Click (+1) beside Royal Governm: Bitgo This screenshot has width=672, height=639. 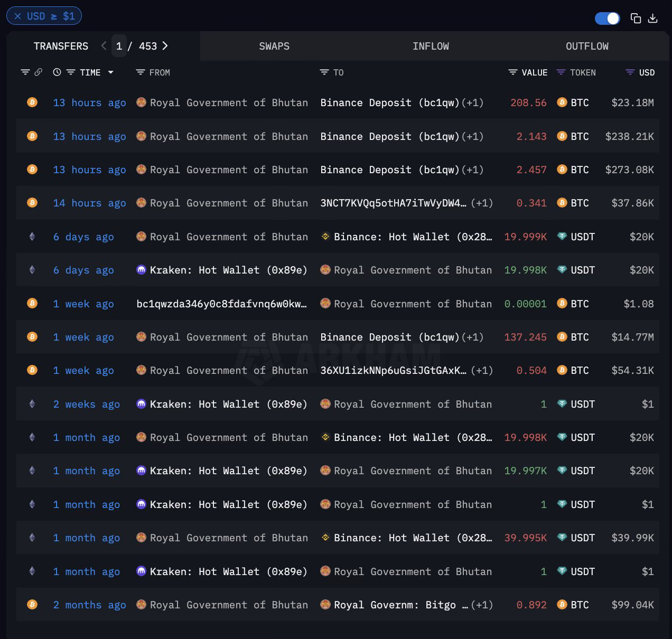(x=481, y=605)
